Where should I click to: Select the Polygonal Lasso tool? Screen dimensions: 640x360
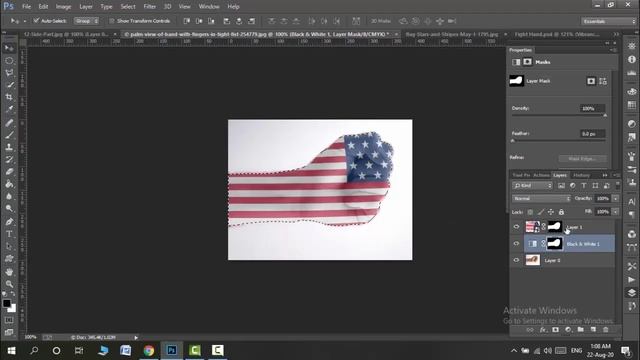click(x=9, y=73)
